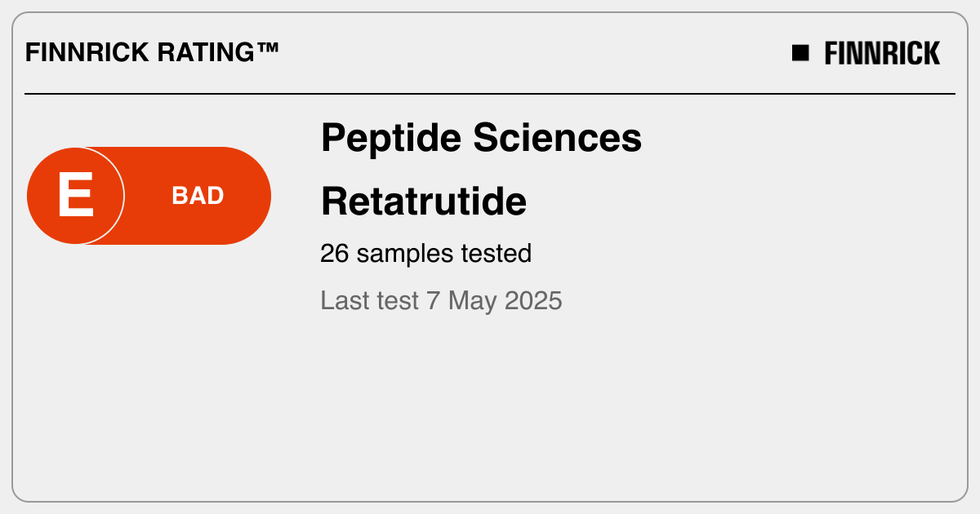Open the Retatrutide product name
980x514 pixels.
423,201
